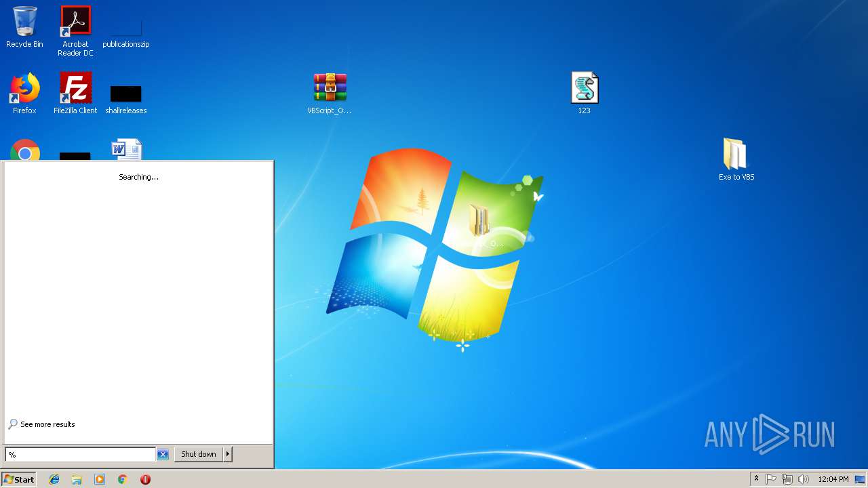Open Internet Explorer from taskbar
Screen dimensions: 868x488
pos(54,479)
